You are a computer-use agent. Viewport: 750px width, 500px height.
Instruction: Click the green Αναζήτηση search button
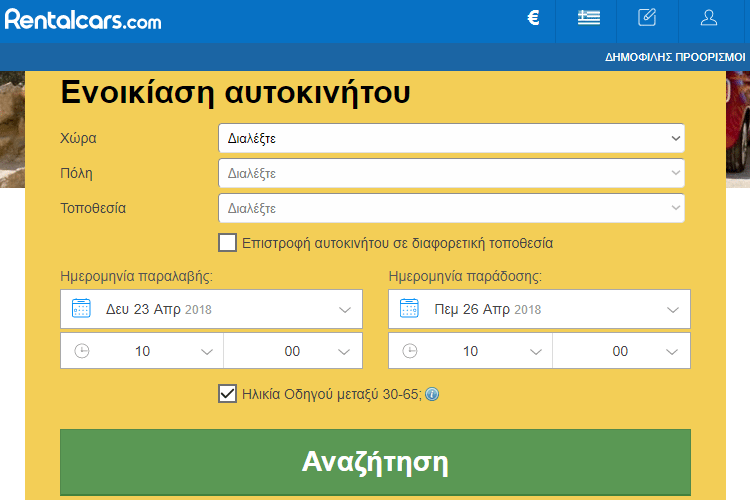tap(375, 462)
